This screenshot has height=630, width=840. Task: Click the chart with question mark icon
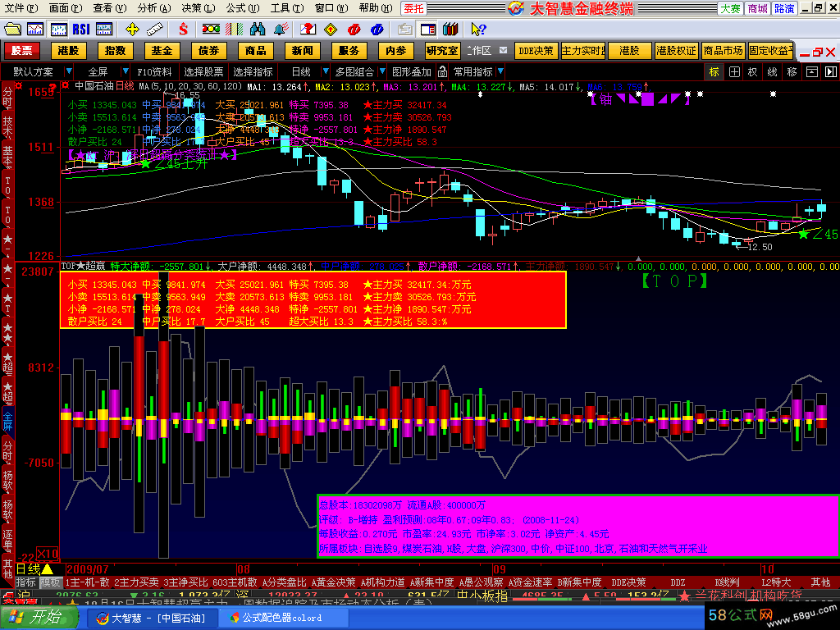308,29
